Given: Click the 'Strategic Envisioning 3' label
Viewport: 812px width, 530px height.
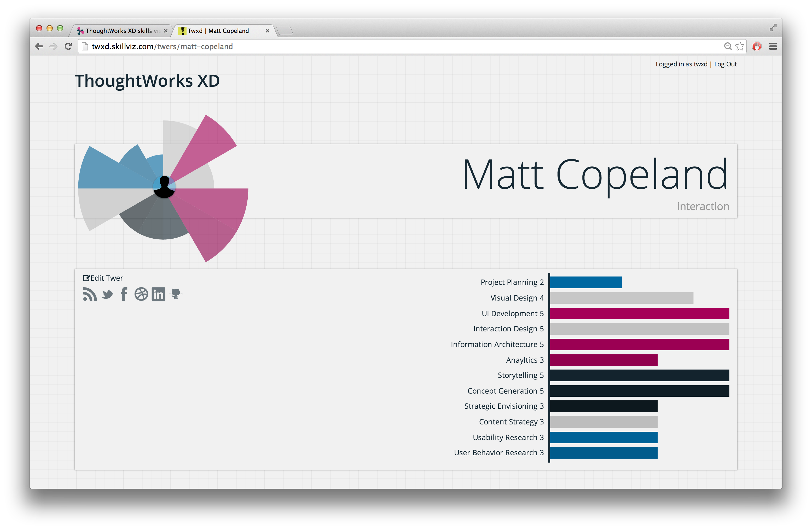Looking at the screenshot, I should (x=504, y=406).
